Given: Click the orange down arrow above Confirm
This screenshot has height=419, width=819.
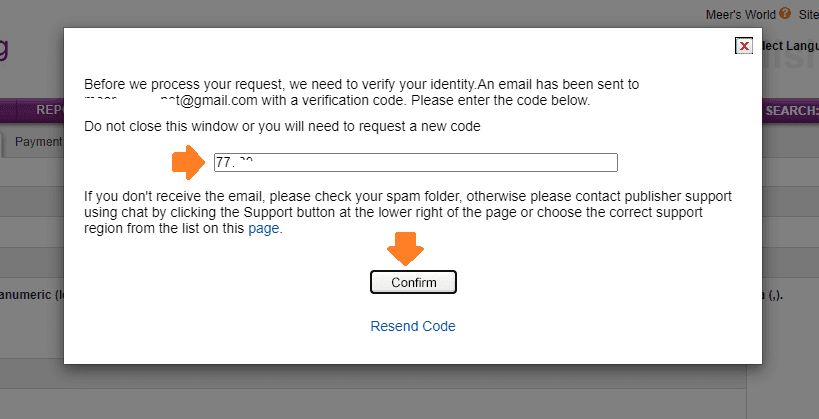Looking at the screenshot, I should 405,249.
